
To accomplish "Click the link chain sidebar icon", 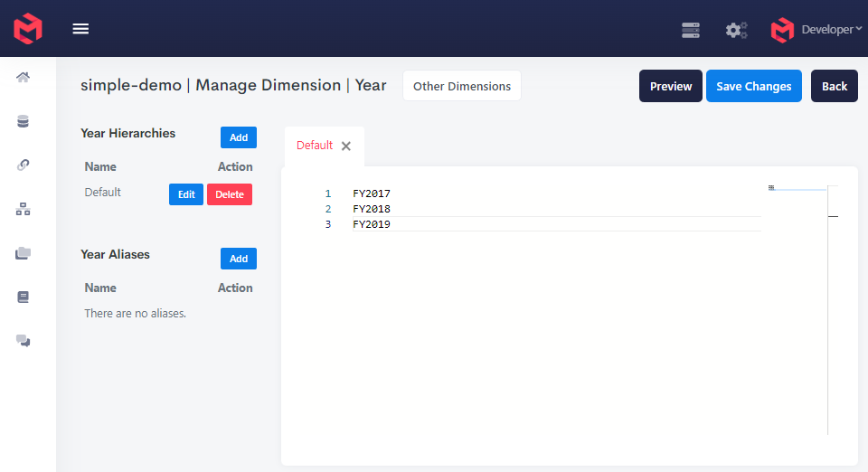I will [24, 165].
